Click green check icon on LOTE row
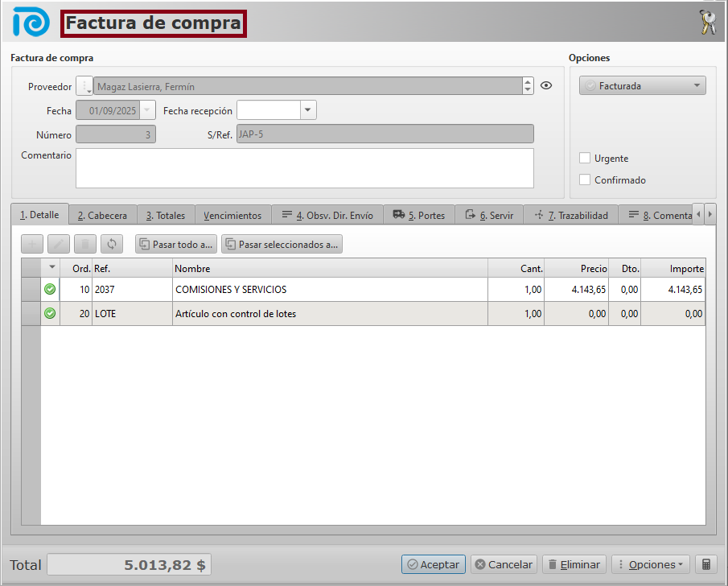 coord(50,313)
